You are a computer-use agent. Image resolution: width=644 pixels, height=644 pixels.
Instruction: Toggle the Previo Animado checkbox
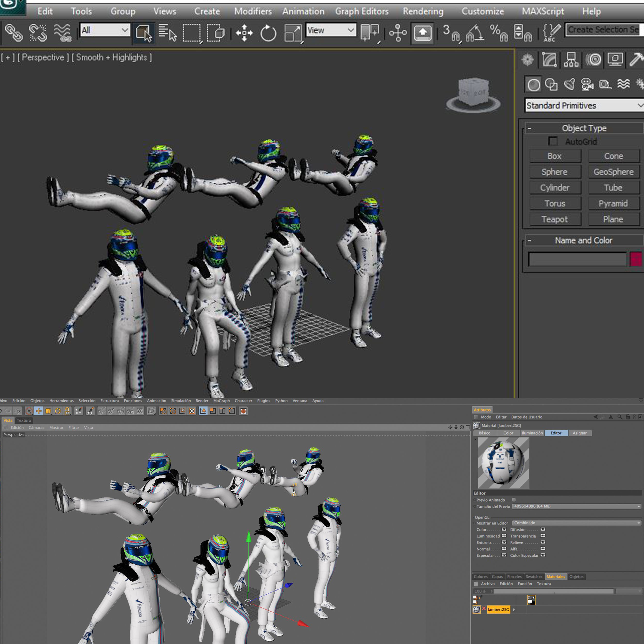[x=514, y=500]
